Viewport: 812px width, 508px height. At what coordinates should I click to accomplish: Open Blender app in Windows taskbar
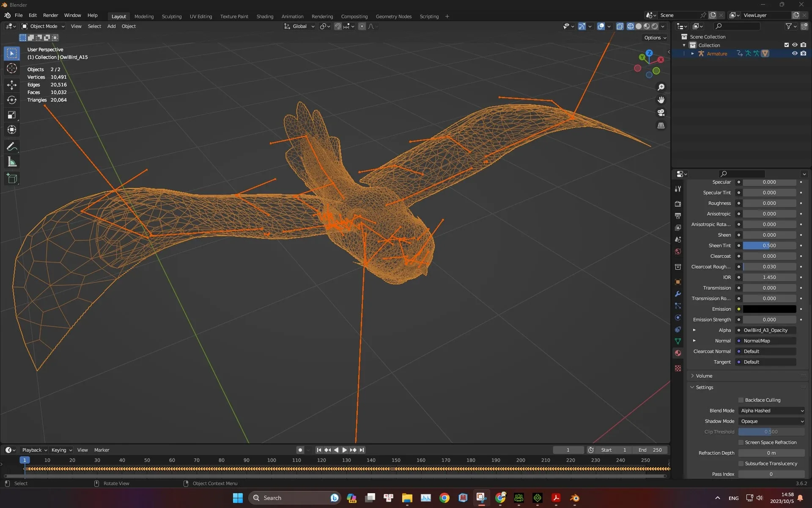point(574,498)
